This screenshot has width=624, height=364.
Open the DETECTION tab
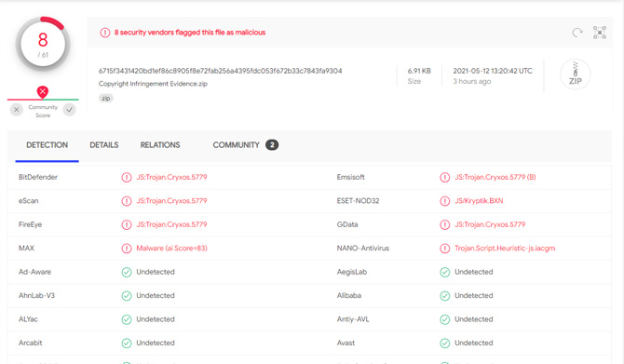[47, 145]
